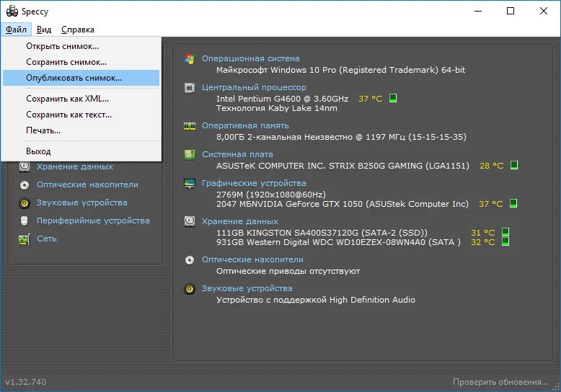
Task: Select Опубликовать снимок... menu entry
Action: pos(81,78)
